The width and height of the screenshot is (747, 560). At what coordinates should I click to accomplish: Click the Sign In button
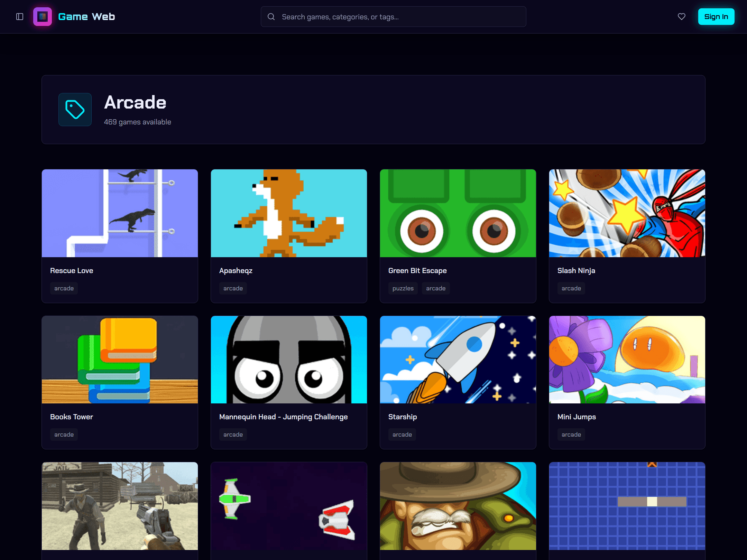tap(716, 17)
